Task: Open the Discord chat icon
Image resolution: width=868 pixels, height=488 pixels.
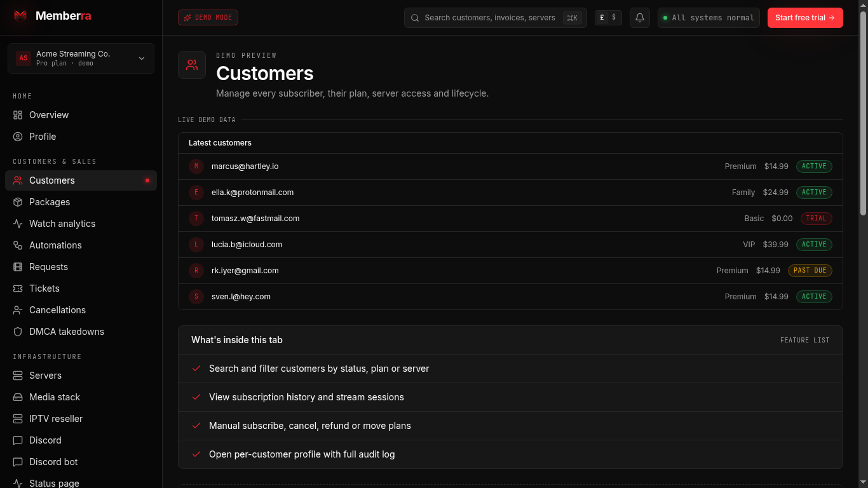Action: [x=18, y=440]
